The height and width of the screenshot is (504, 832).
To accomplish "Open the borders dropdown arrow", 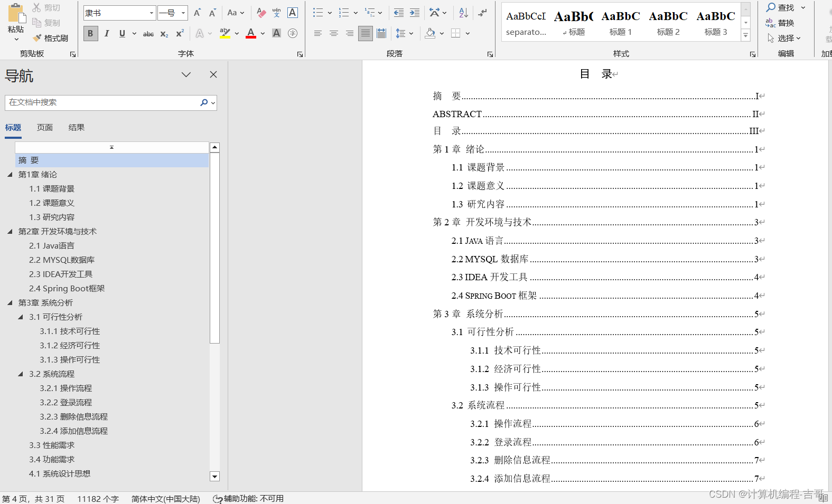I will coord(468,33).
